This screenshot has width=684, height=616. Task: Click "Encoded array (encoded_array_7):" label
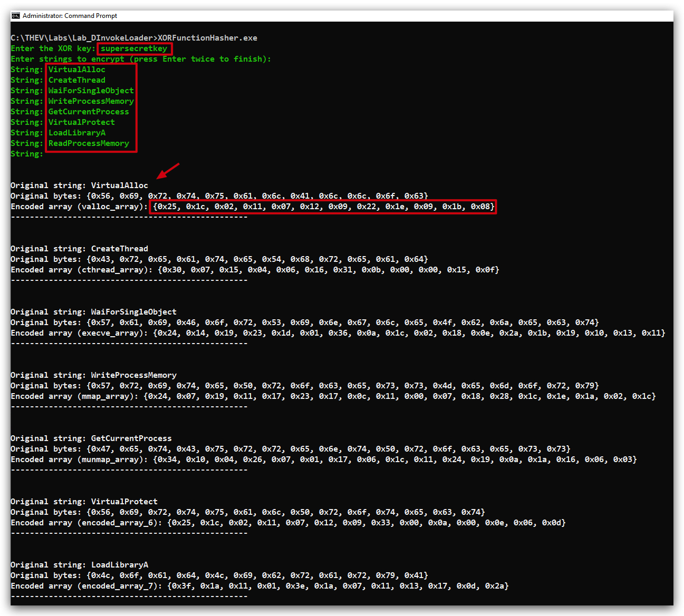pyautogui.click(x=86, y=586)
